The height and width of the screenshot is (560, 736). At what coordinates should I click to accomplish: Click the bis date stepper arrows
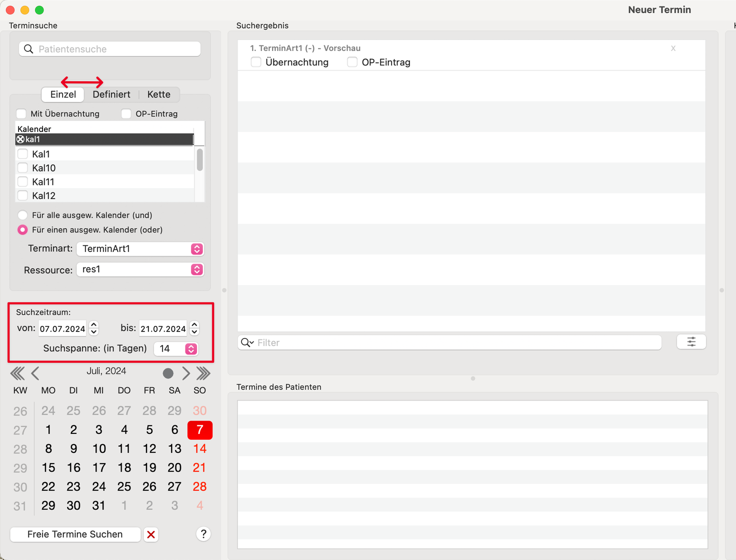[194, 328]
